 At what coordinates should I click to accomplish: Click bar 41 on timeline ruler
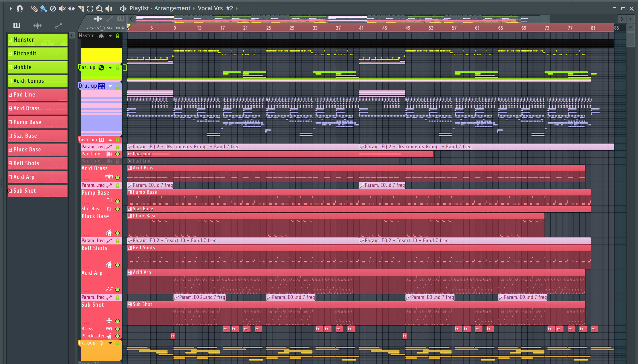(x=361, y=28)
